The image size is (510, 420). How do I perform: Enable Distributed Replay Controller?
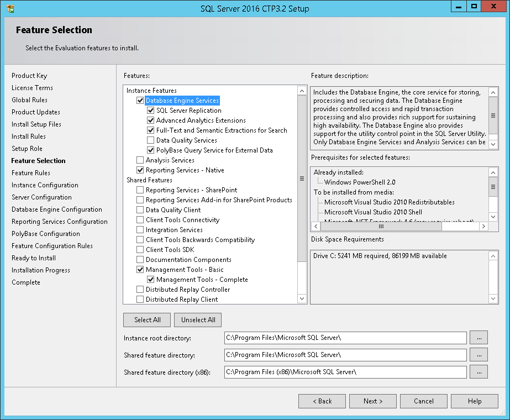[140, 290]
